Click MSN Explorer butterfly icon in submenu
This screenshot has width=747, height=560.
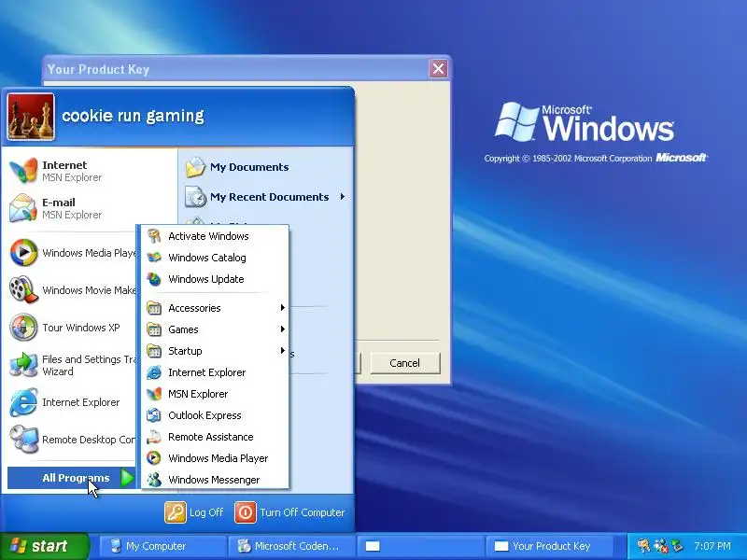tap(154, 394)
